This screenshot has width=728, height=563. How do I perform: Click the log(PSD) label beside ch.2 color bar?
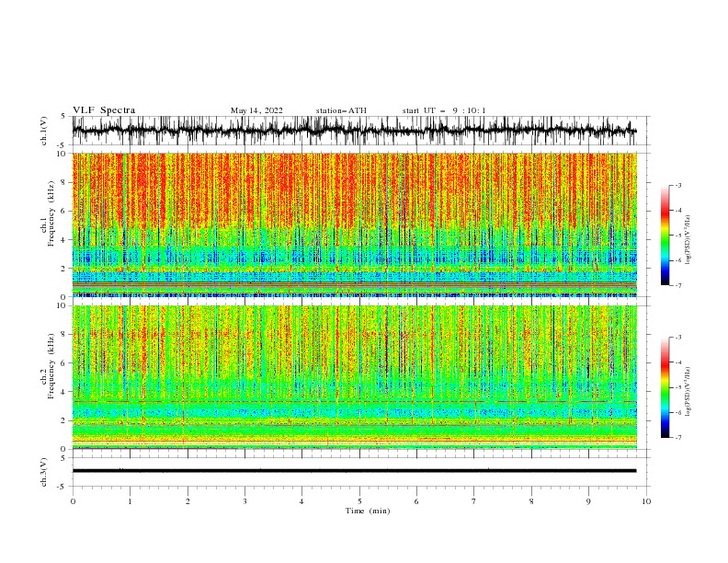688,392
